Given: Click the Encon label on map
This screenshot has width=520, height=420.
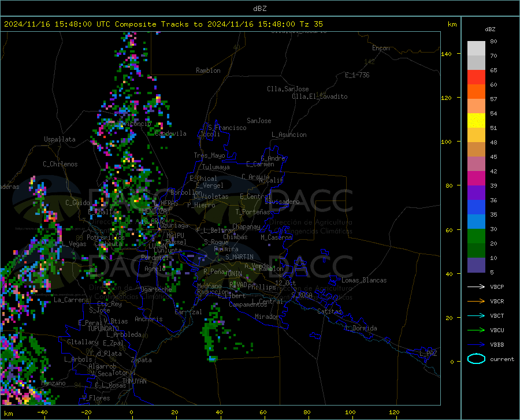Looking at the screenshot, I should pyautogui.click(x=381, y=48).
